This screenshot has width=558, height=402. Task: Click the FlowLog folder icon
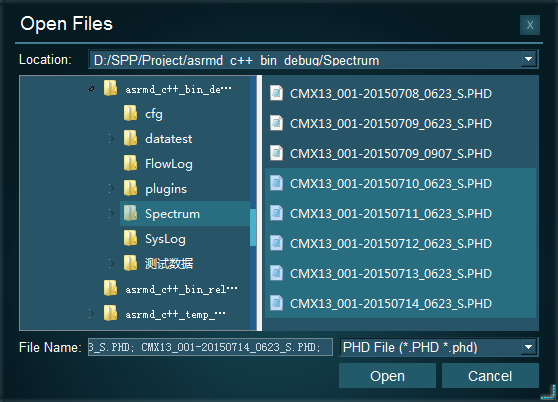click(130, 163)
